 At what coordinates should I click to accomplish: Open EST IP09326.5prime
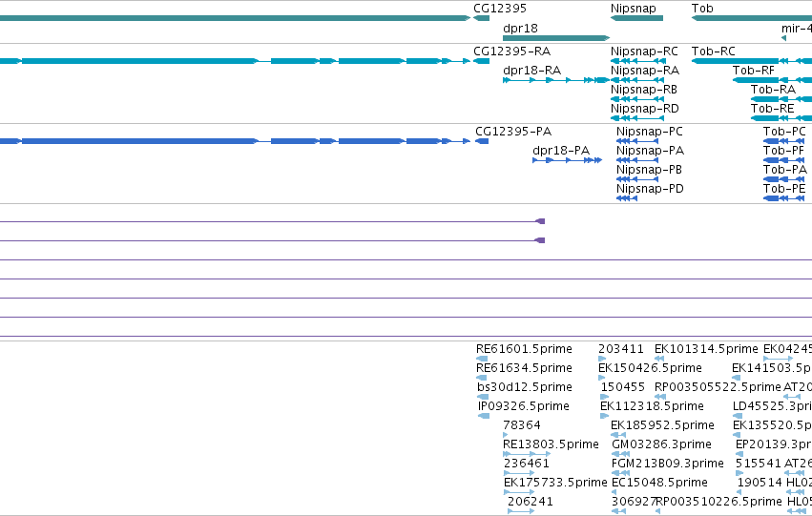click(x=524, y=406)
